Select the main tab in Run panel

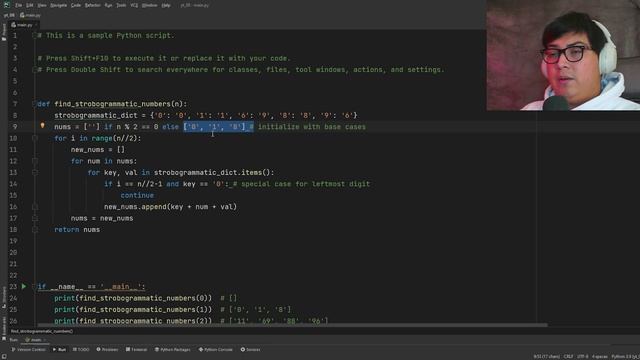tap(36, 340)
